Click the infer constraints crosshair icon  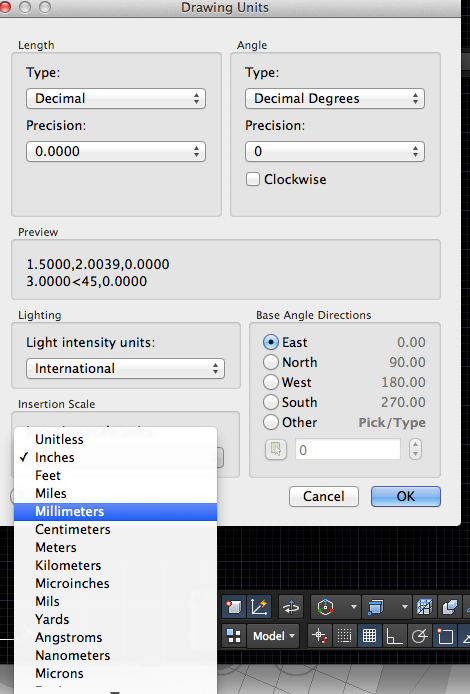click(319, 636)
